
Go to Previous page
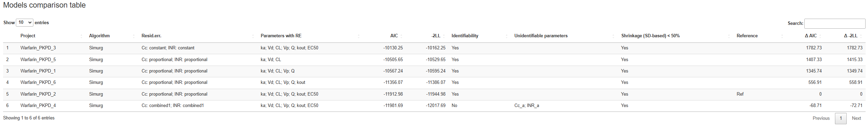tap(821, 118)
